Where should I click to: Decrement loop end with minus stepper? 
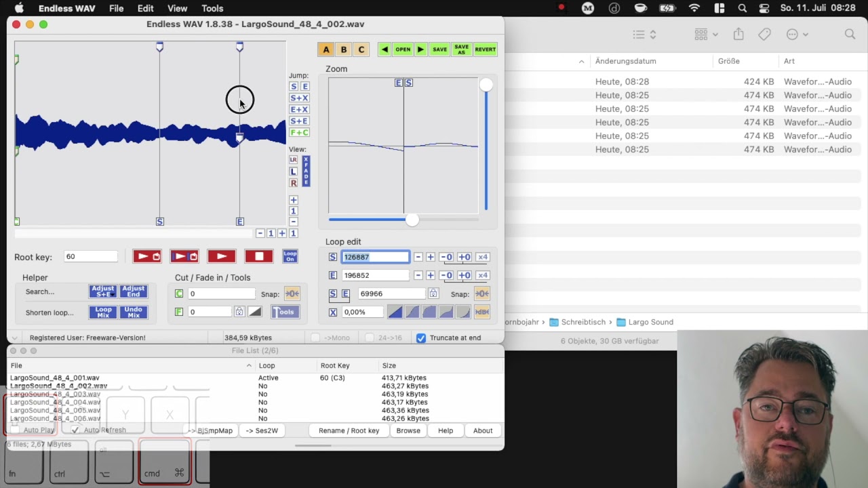tap(418, 275)
